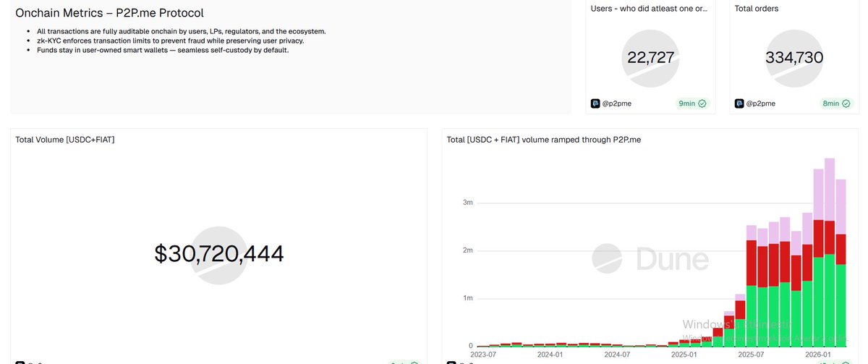Open the @p2pme link in Total orders card
Viewport: 868px width, 364px height.
pos(761,103)
